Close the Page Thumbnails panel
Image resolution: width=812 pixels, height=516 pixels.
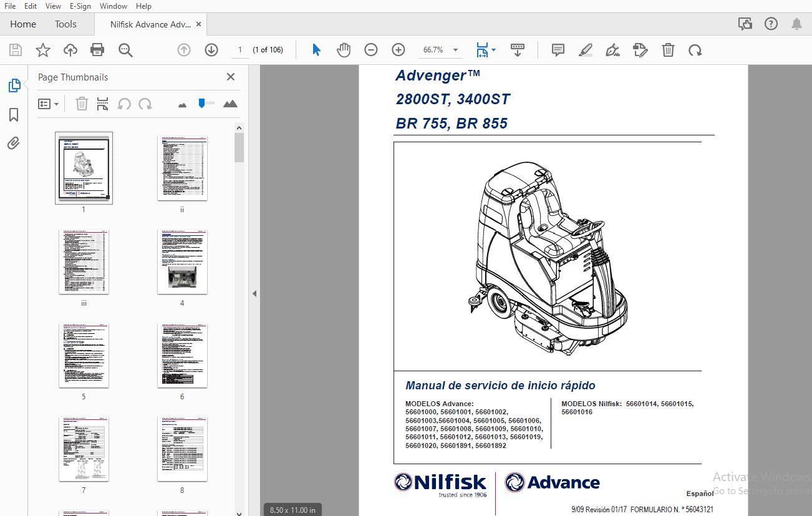tap(231, 77)
